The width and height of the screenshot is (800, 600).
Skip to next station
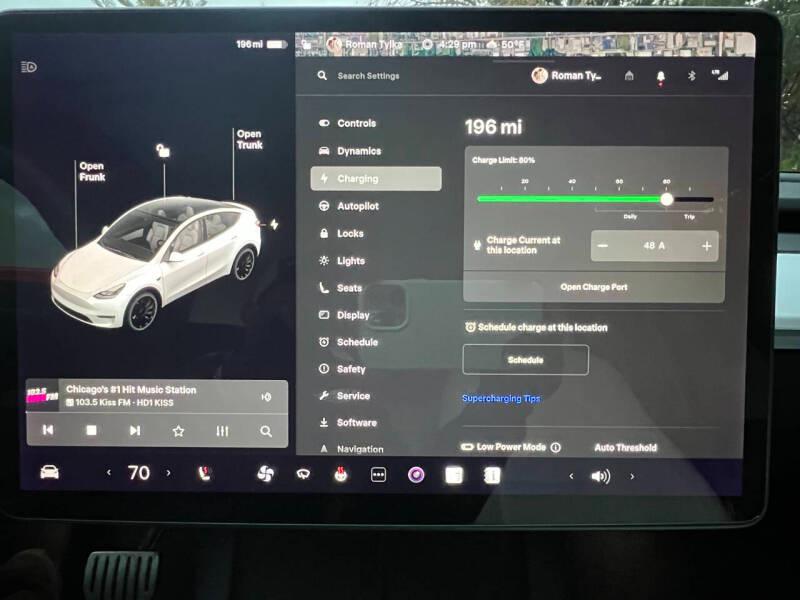[135, 430]
